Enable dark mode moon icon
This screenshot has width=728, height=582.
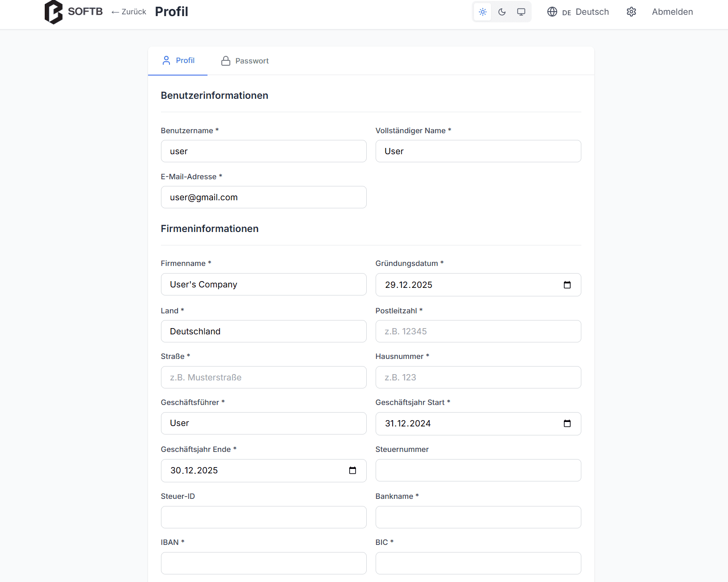click(x=502, y=12)
